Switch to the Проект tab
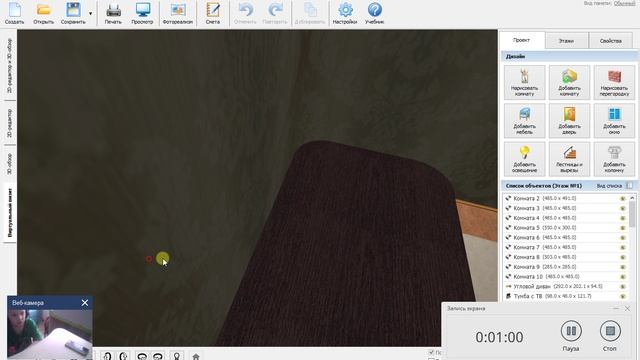The width and height of the screenshot is (640, 360). point(522,40)
